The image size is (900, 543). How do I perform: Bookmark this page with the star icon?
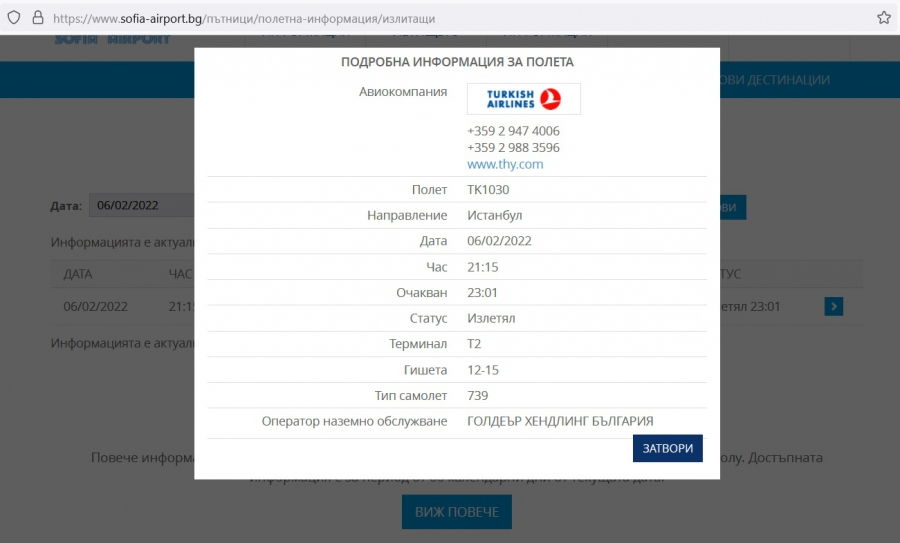884,18
